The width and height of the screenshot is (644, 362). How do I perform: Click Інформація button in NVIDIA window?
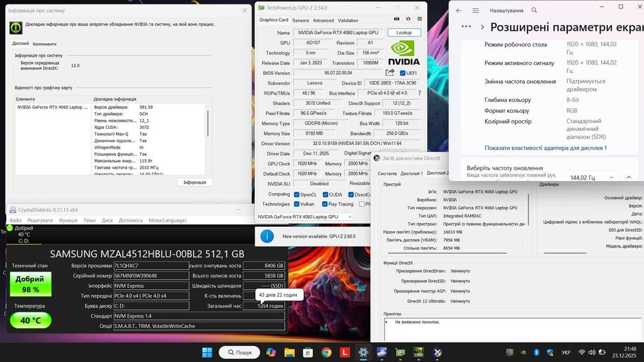[x=194, y=182]
